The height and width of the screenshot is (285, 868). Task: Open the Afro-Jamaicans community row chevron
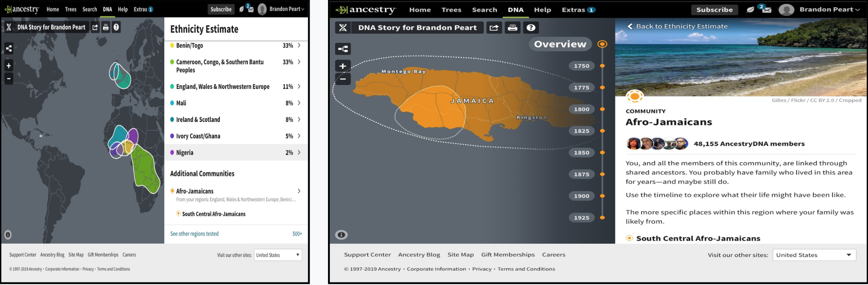click(x=299, y=191)
